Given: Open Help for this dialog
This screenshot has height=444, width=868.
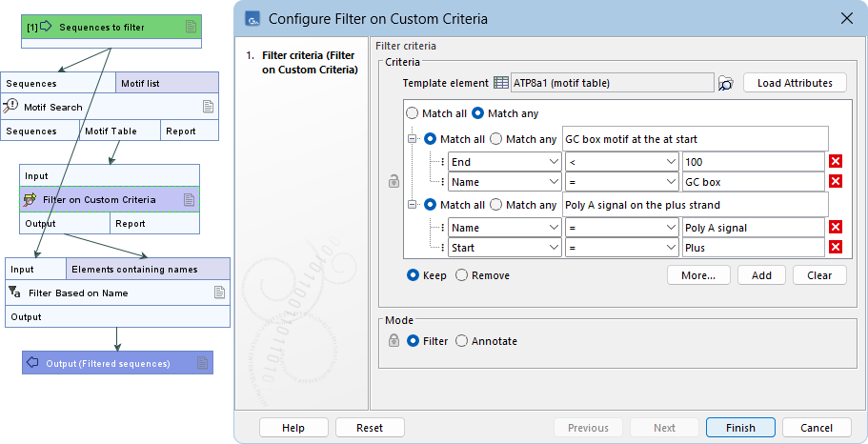Looking at the screenshot, I should point(293,428).
